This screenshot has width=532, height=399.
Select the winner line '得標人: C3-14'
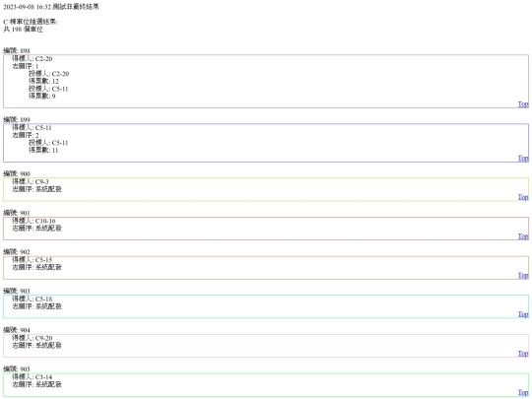33,377
